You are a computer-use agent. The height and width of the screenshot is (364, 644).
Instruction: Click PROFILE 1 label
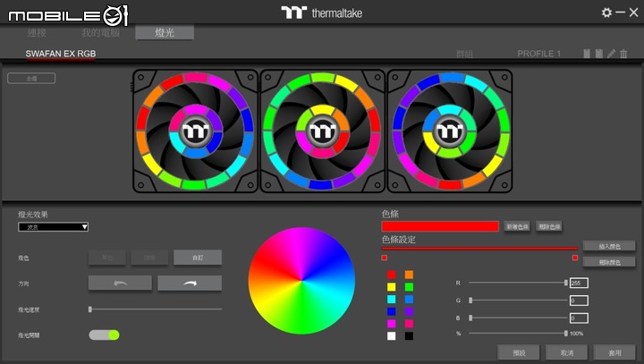pyautogui.click(x=538, y=54)
